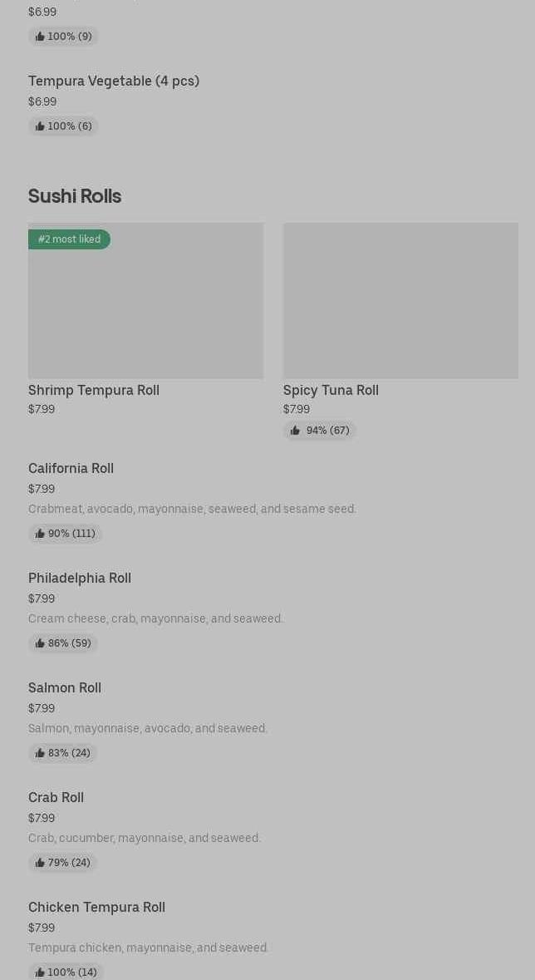Select the Tempura Vegetable (4 pcs) item
The image size is (535, 980).
click(x=114, y=81)
